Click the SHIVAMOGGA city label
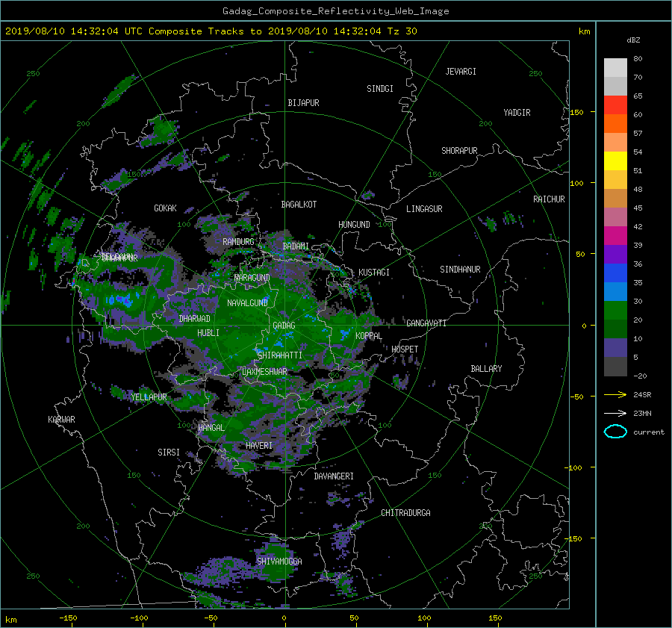 [x=279, y=562]
